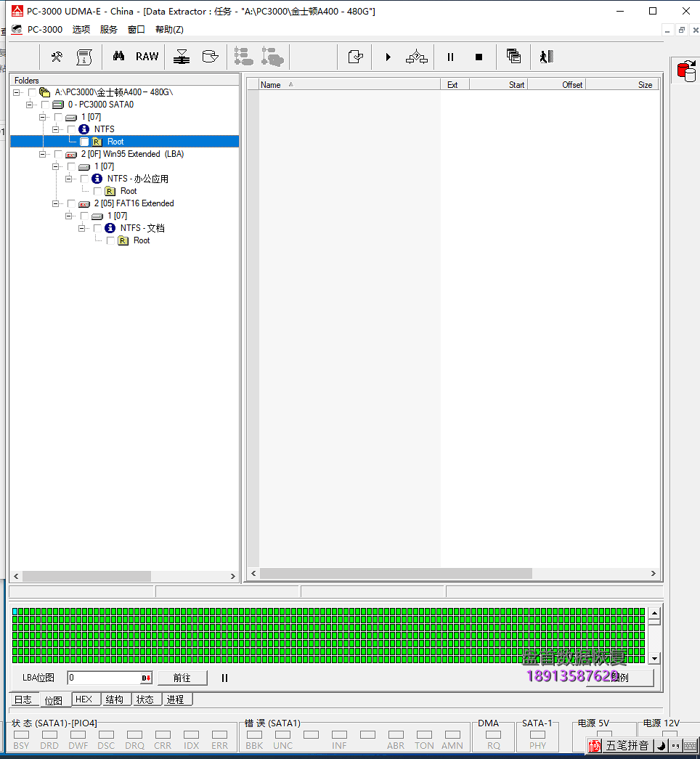This screenshot has width=700, height=759.
Task: Collapse the 2 [0F] Win95 Extended node
Action: click(x=42, y=154)
